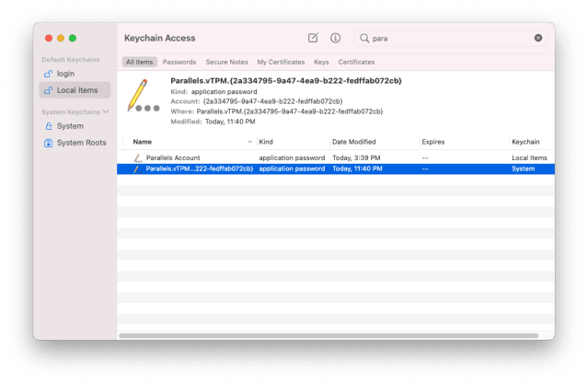Switch to the Keys tab

tap(321, 62)
